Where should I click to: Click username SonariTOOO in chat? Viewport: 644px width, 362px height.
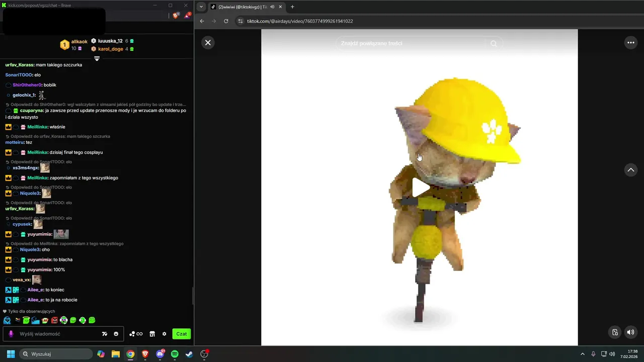tap(19, 75)
